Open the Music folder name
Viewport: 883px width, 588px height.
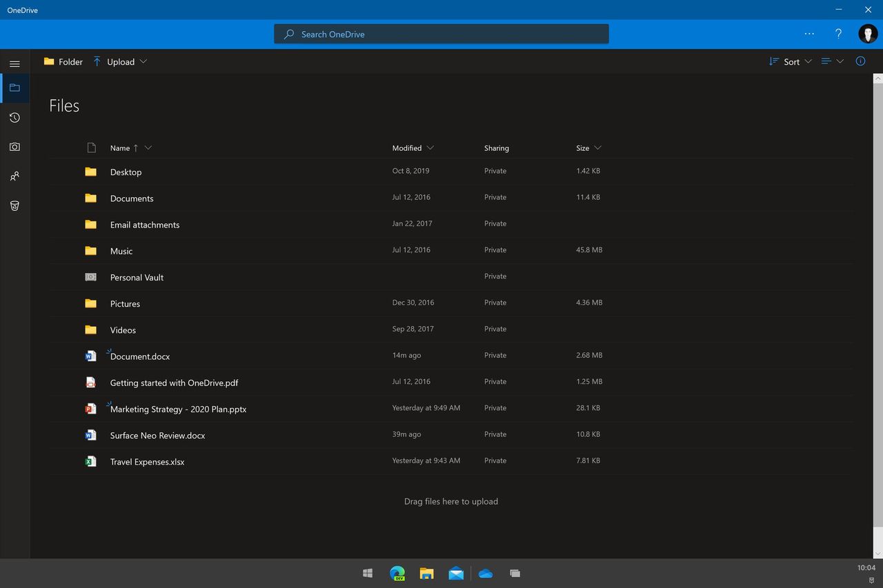point(121,251)
